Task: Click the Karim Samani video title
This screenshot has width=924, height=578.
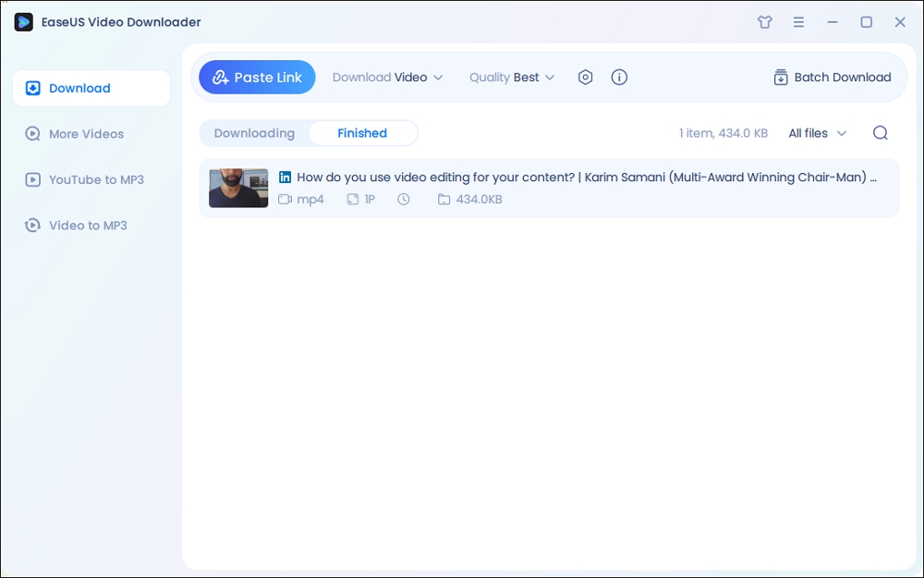Action: coord(587,177)
